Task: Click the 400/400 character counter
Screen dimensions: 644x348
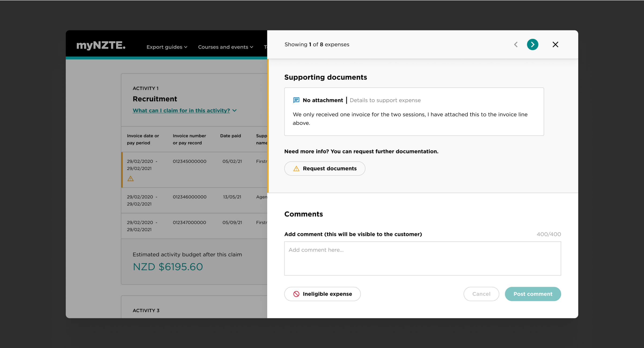Action: [549, 234]
